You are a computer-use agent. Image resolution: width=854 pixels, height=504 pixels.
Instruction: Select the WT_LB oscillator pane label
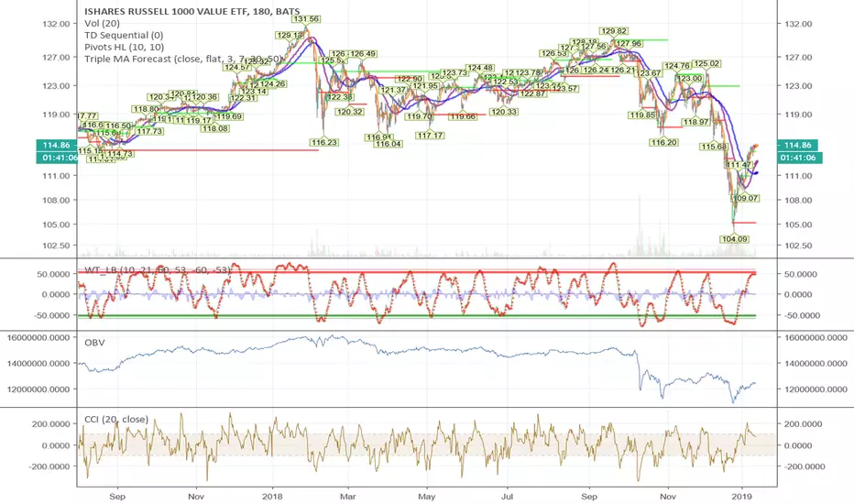pyautogui.click(x=158, y=269)
